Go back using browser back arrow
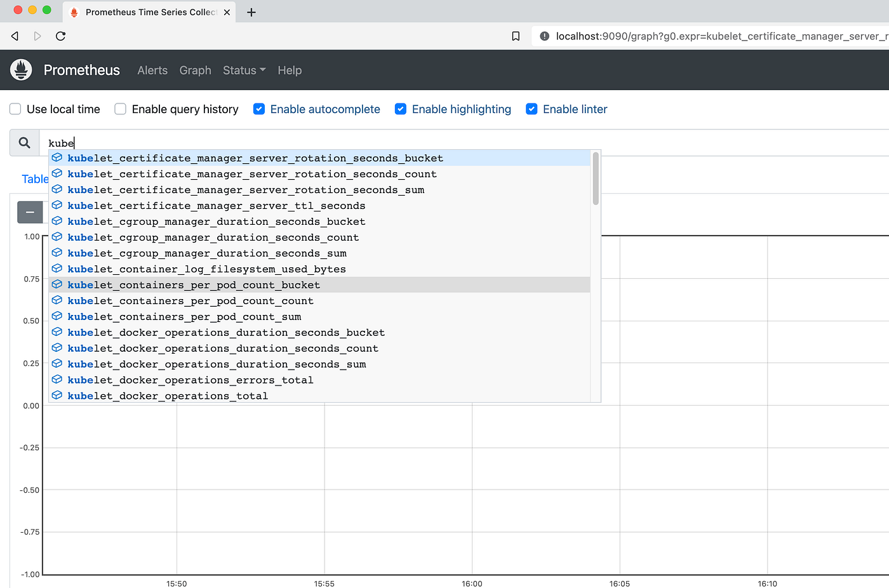 [x=15, y=36]
